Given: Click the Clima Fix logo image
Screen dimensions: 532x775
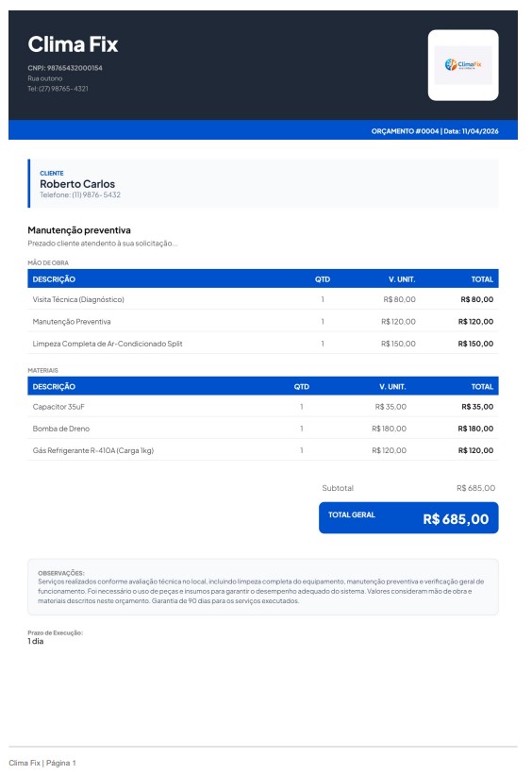Looking at the screenshot, I should point(463,65).
